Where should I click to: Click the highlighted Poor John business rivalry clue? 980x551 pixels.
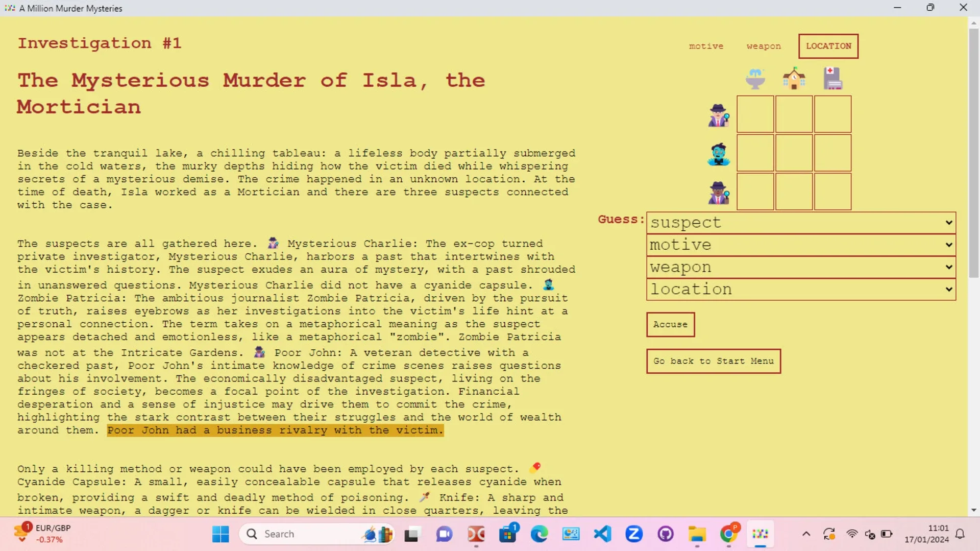click(275, 430)
